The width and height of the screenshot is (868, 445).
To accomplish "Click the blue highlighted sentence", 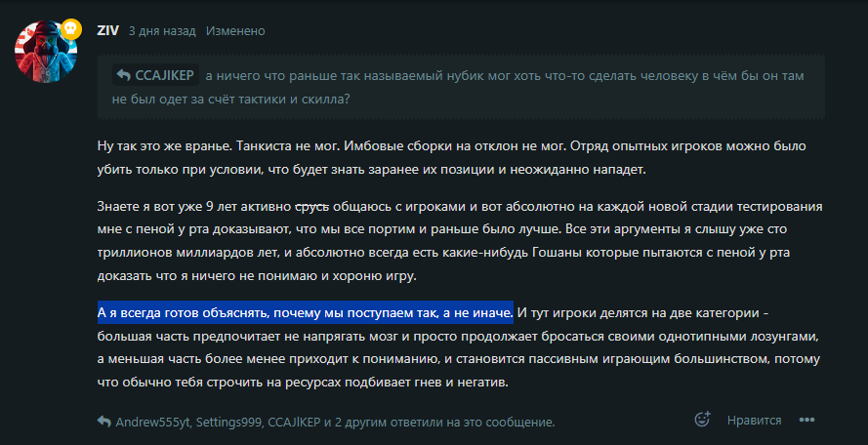I will [305, 313].
